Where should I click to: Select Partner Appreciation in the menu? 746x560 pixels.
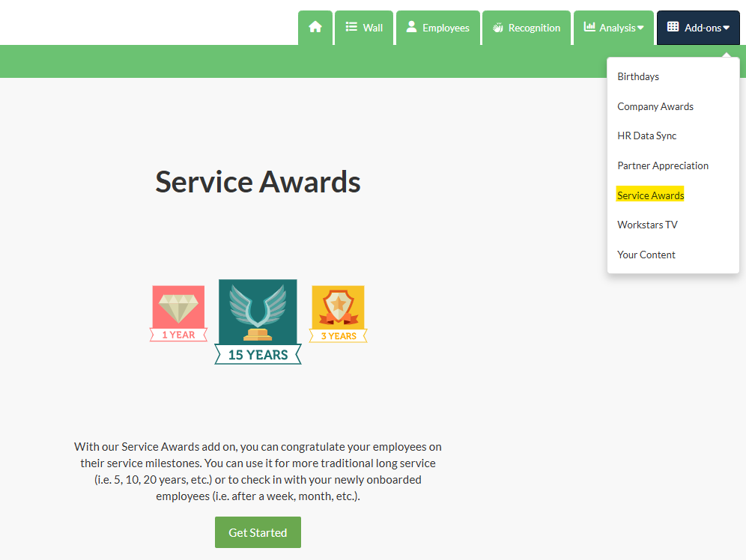coord(663,165)
